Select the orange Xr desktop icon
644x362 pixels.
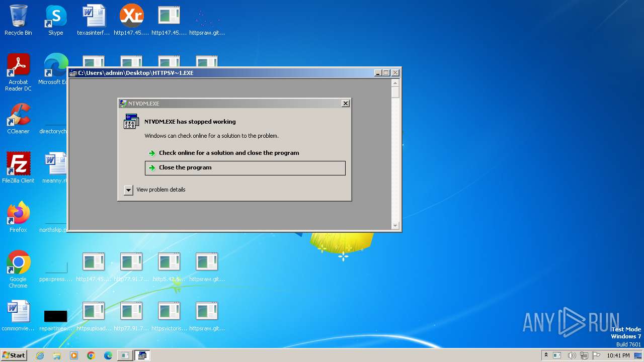[131, 20]
